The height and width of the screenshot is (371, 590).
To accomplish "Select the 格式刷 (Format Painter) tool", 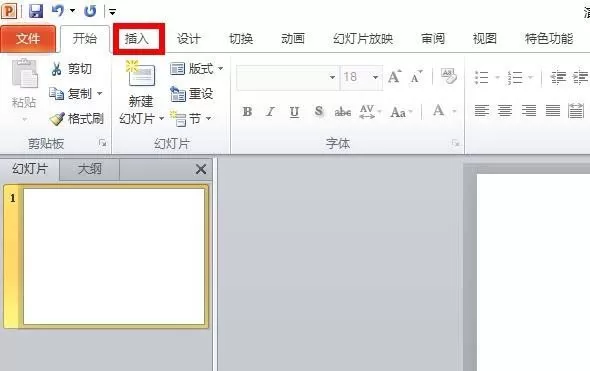I will pos(77,119).
